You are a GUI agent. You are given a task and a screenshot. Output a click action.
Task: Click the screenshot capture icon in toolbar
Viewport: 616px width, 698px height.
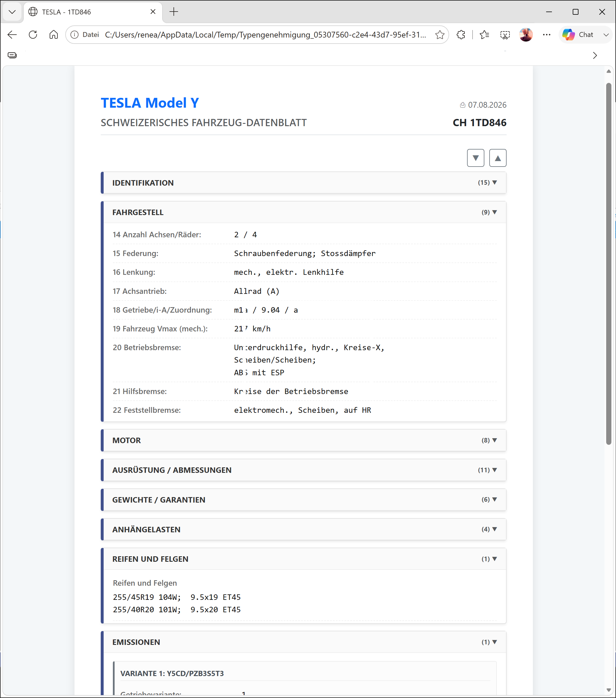[x=505, y=34]
